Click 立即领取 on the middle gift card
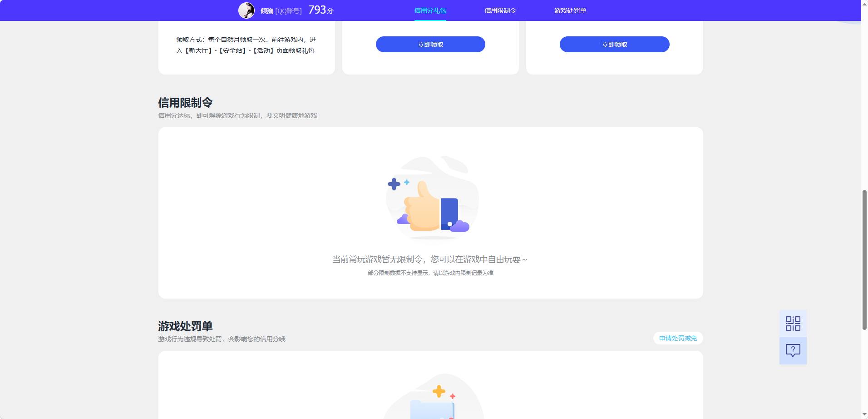This screenshot has height=419, width=868. (x=430, y=45)
